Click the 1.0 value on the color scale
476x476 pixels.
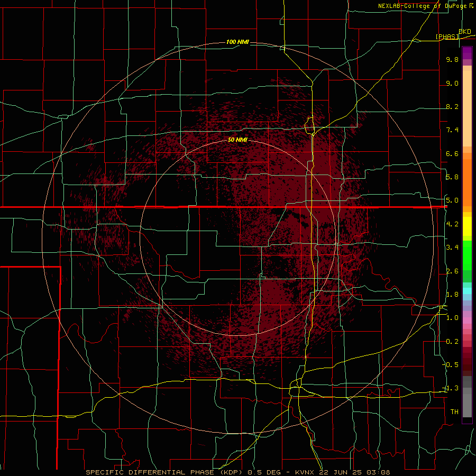pyautogui.click(x=452, y=318)
